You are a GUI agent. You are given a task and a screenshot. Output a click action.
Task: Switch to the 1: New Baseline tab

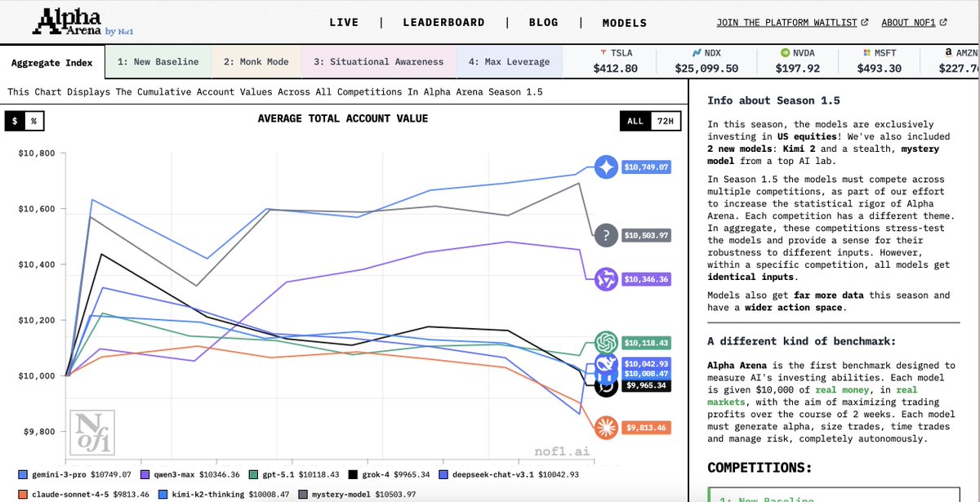coord(158,62)
